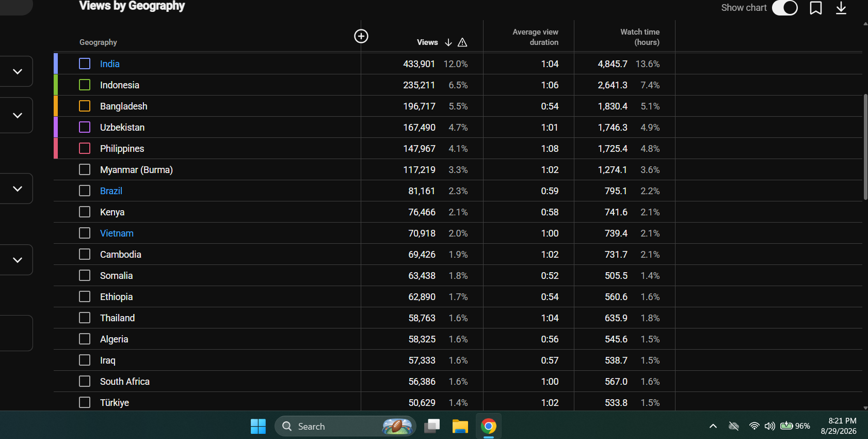
Task: Check battery status at 96%
Action: point(795,426)
